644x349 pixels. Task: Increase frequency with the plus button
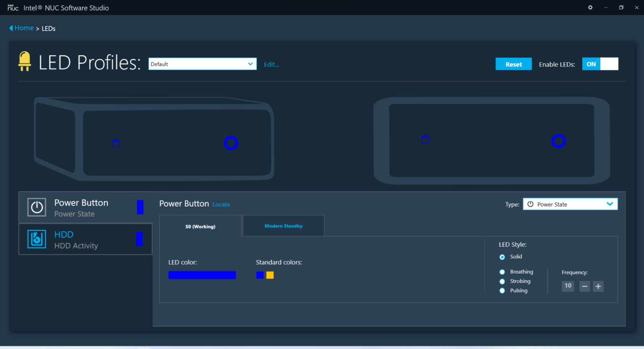(598, 287)
